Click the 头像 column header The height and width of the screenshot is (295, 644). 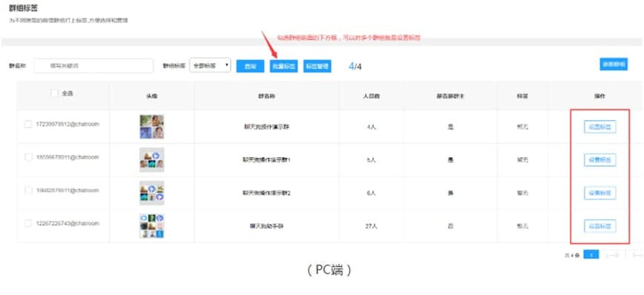point(151,96)
